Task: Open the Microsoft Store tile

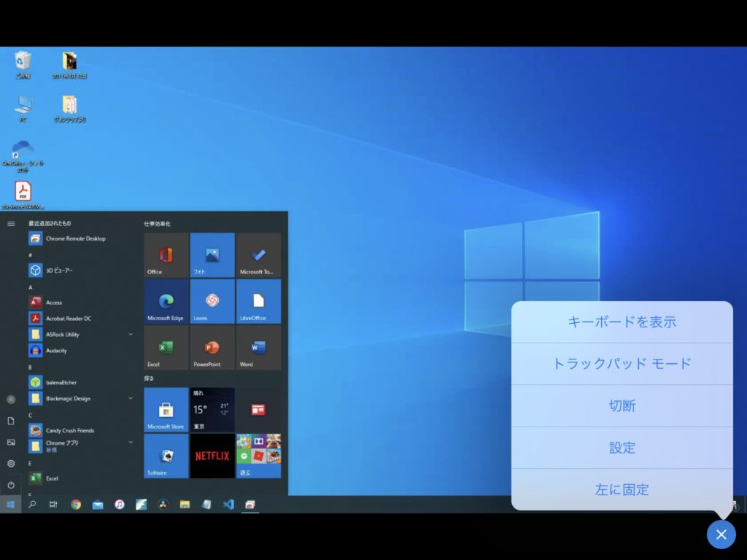Action: 166,410
